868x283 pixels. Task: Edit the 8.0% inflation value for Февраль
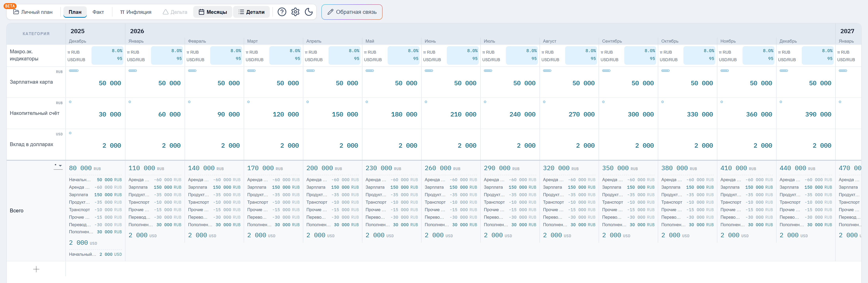point(235,51)
